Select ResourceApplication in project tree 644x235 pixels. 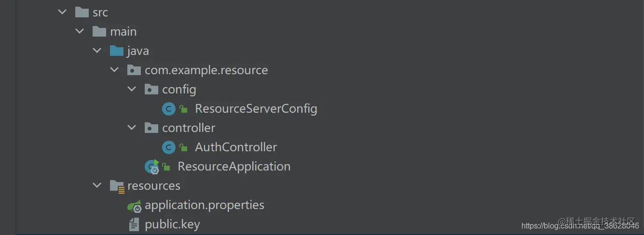click(x=234, y=167)
